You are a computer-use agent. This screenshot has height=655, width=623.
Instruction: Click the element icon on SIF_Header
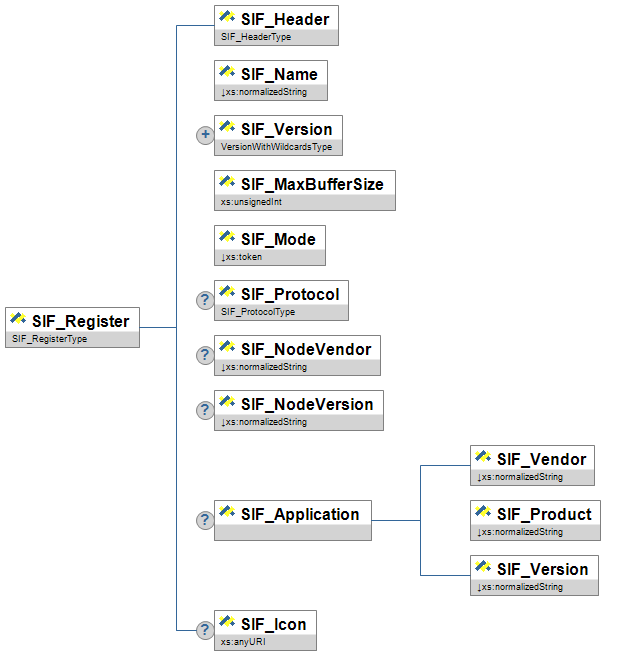point(227,17)
